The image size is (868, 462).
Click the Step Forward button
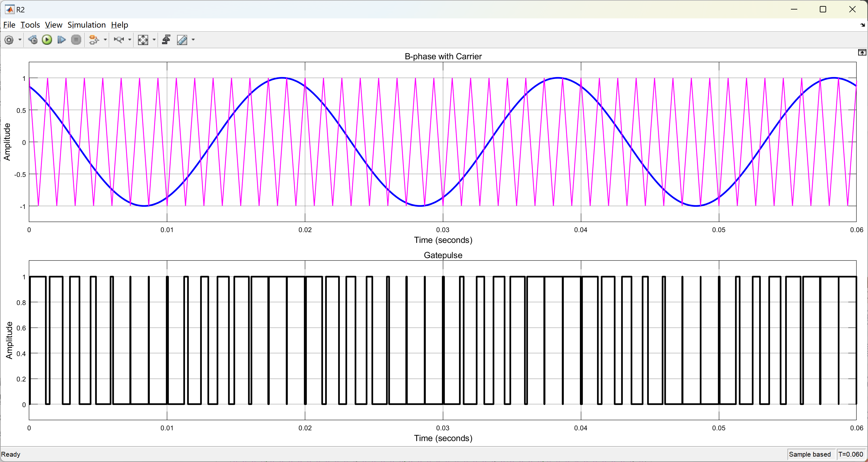click(x=61, y=40)
